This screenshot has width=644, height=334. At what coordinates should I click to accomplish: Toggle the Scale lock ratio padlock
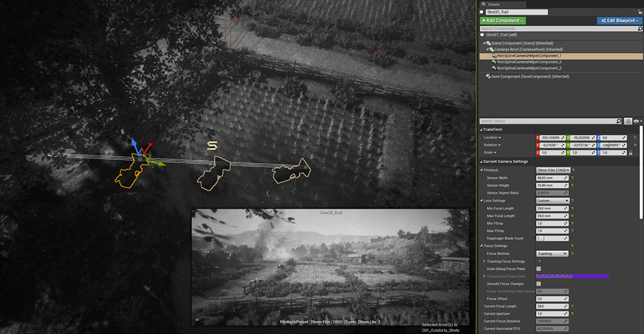630,153
